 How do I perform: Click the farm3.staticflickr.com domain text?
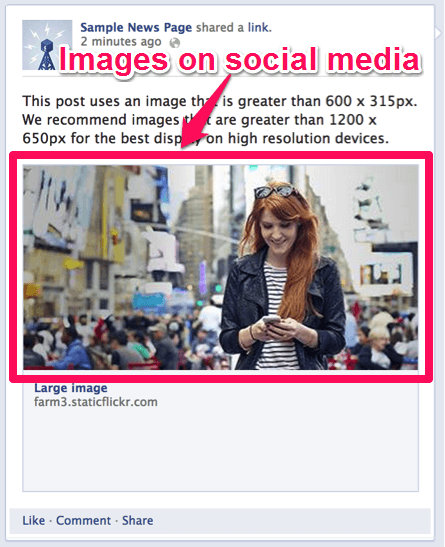pos(96,402)
